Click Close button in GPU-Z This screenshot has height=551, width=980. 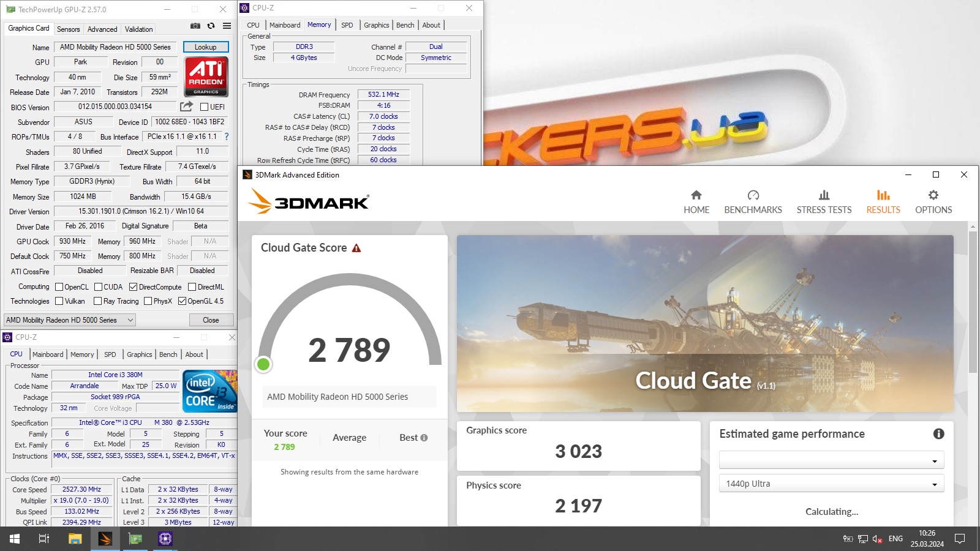[211, 320]
